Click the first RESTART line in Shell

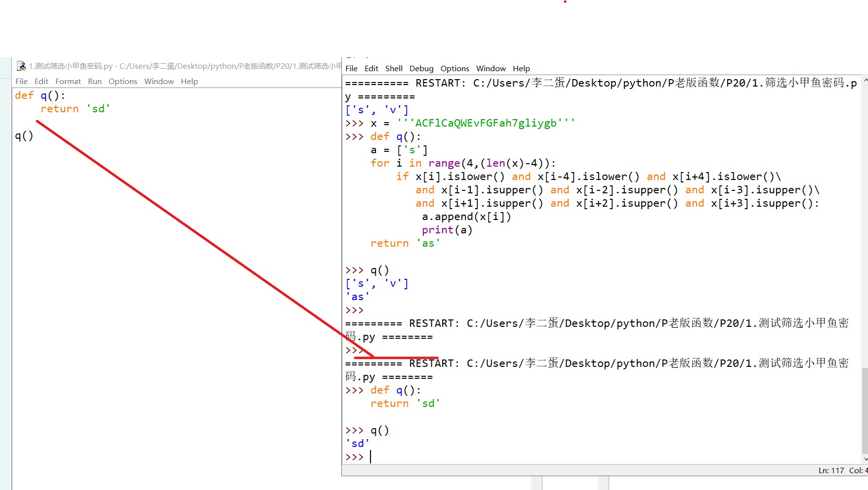601,89
